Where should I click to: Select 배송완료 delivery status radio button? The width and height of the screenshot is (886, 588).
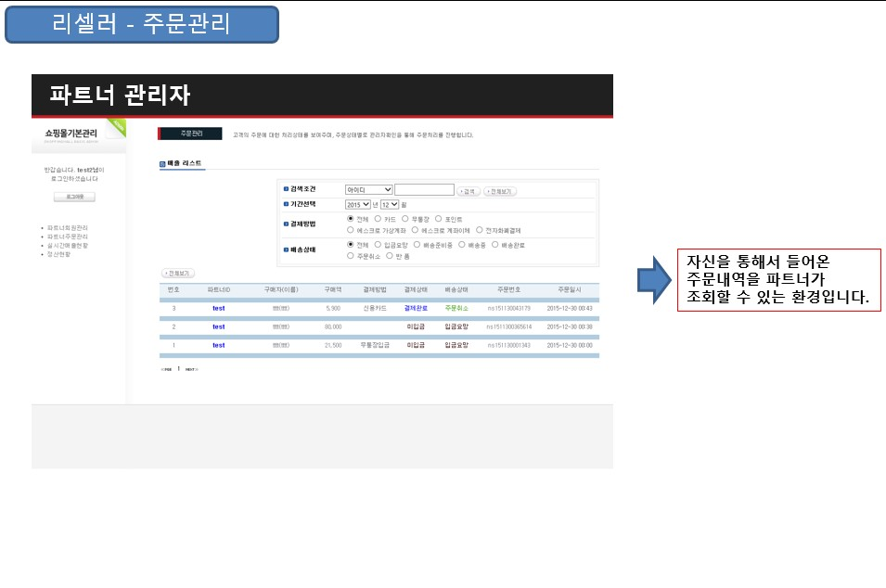coord(494,245)
